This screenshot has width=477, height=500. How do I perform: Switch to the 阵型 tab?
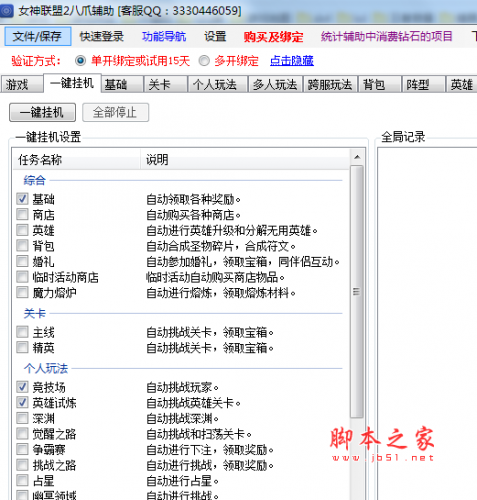pyautogui.click(x=423, y=84)
